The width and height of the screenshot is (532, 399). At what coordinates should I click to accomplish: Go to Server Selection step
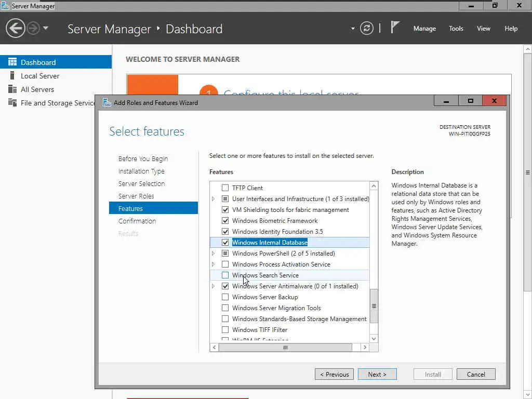click(141, 183)
